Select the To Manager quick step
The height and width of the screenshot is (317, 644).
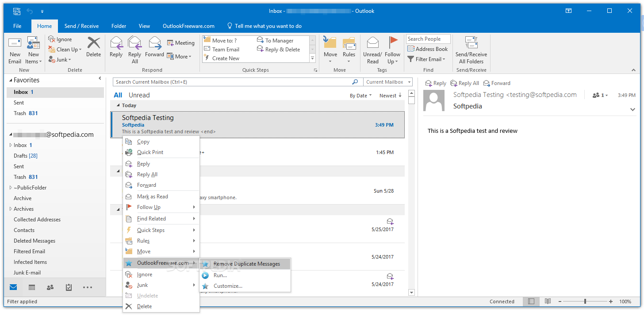coord(275,40)
